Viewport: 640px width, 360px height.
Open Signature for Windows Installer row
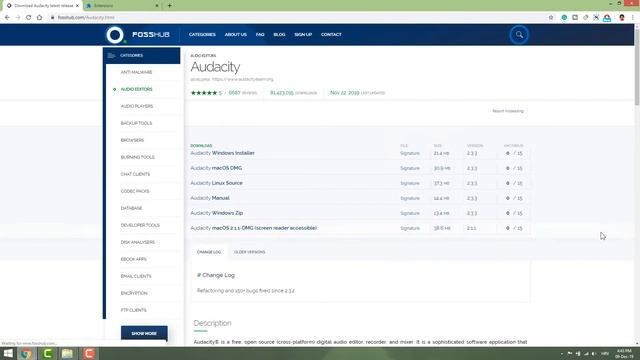410,153
